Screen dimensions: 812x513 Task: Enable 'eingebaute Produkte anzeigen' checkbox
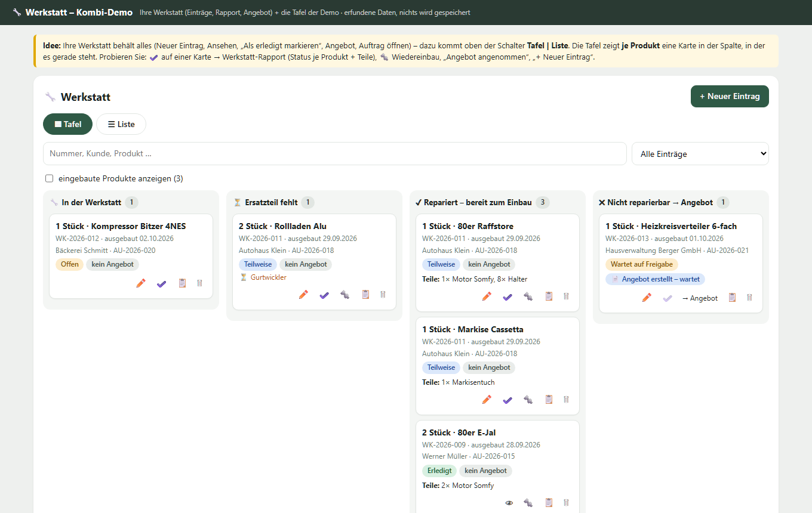click(50, 178)
